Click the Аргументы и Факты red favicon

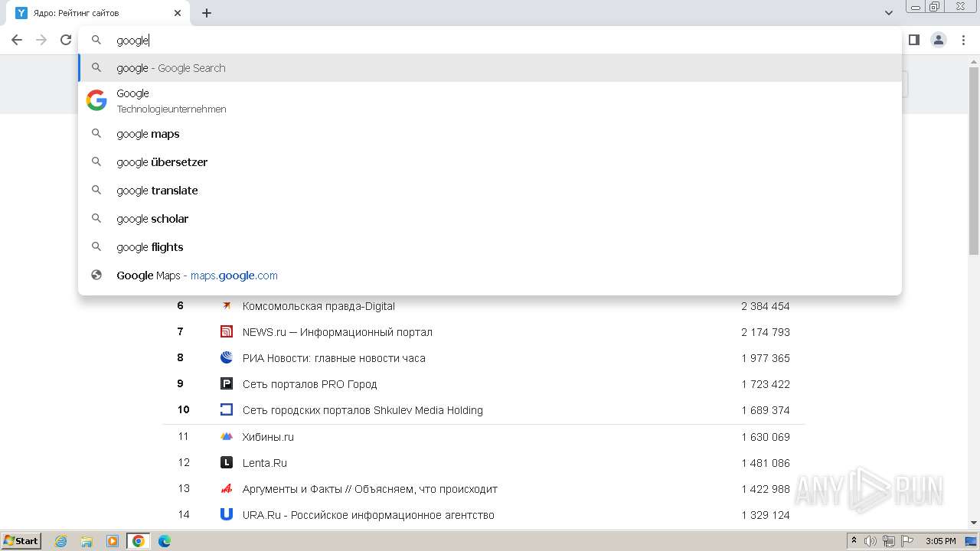[x=226, y=489]
